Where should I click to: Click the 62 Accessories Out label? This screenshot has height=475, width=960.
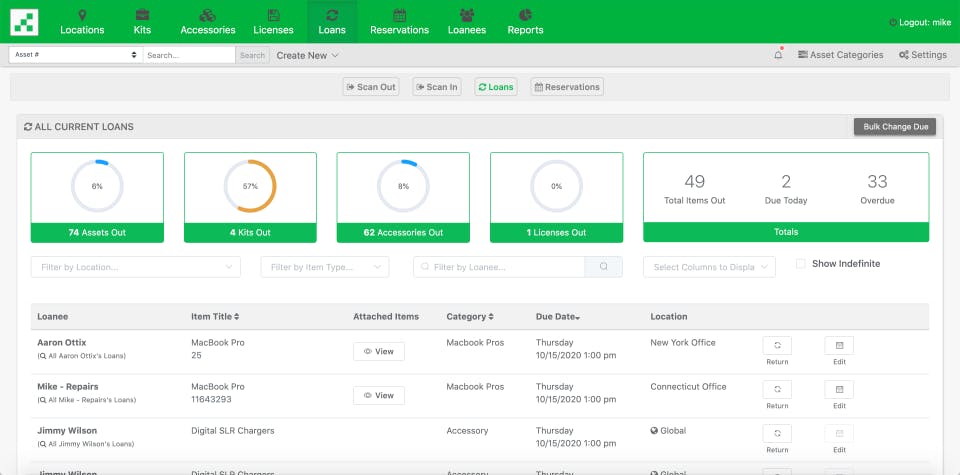[x=403, y=233]
